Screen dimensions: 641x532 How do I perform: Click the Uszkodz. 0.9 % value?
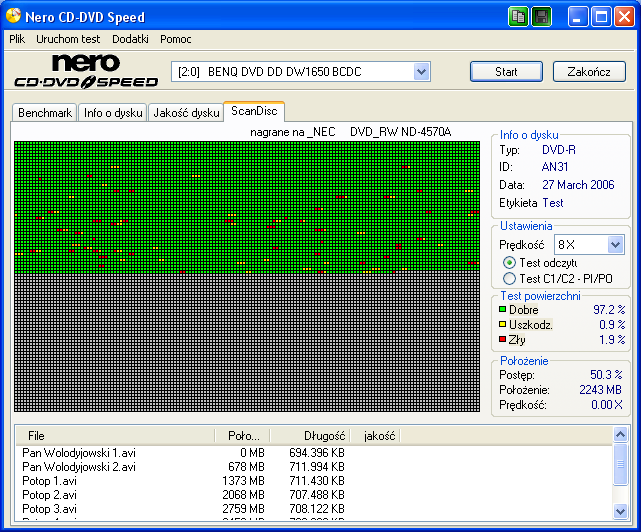point(612,325)
